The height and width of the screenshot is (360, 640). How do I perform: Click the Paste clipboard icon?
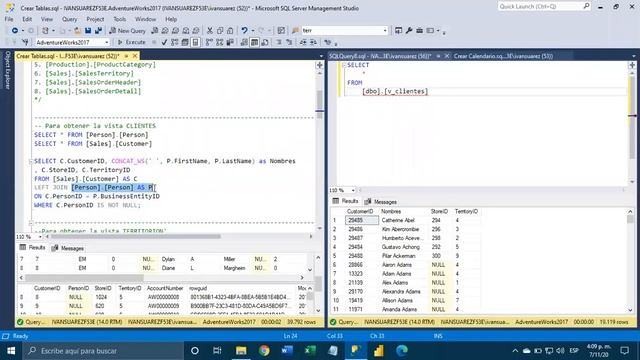point(230,31)
